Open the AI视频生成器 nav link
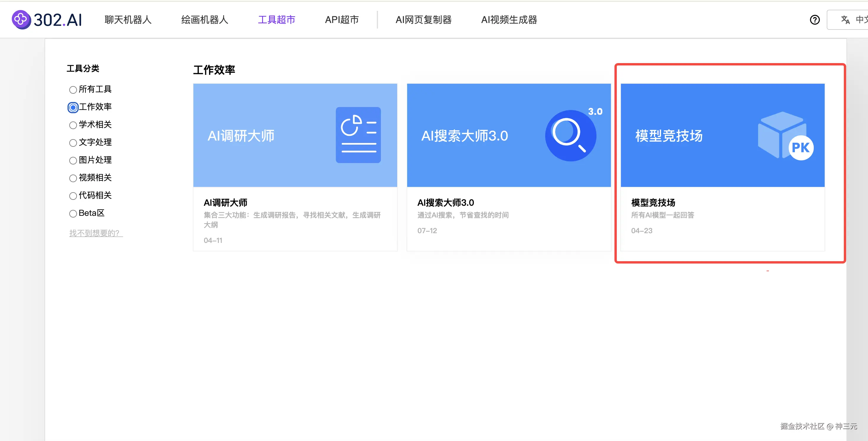 tap(509, 20)
